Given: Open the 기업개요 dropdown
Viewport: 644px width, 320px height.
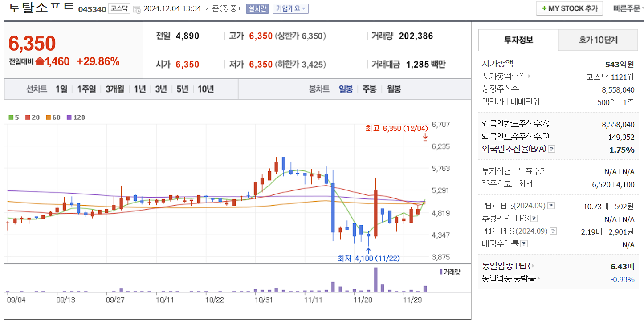Looking at the screenshot, I should [291, 9].
